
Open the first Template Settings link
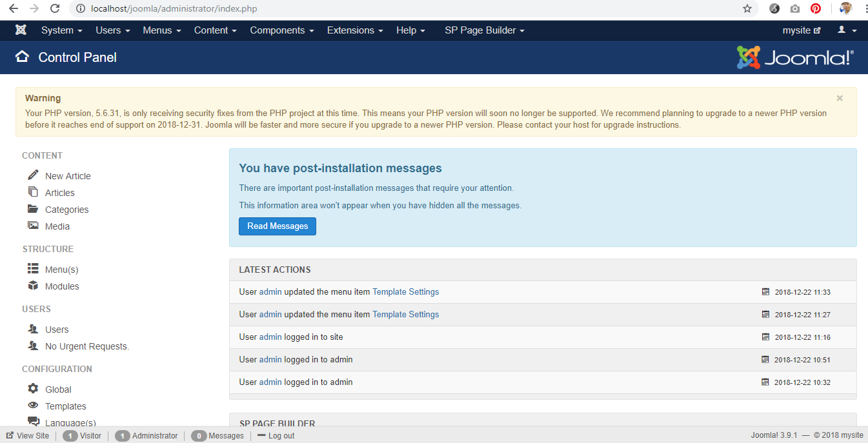pos(405,292)
